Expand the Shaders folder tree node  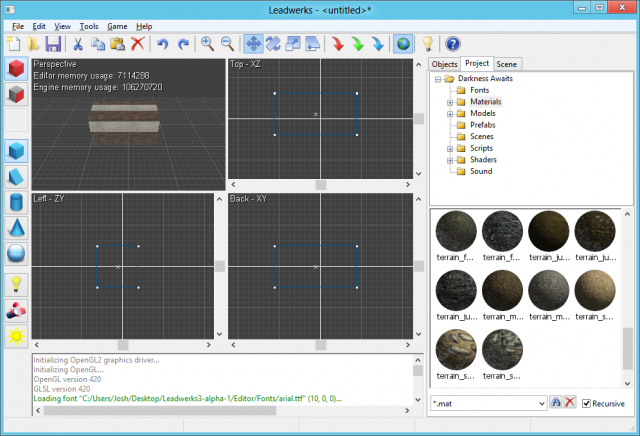click(450, 159)
